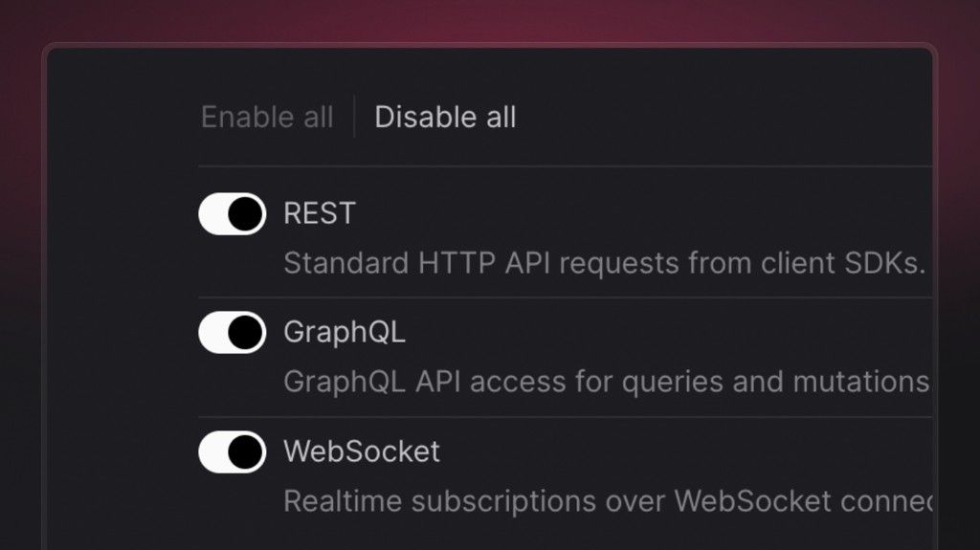Click the "GraphQL API access" description text
980x550 pixels.
point(605,382)
